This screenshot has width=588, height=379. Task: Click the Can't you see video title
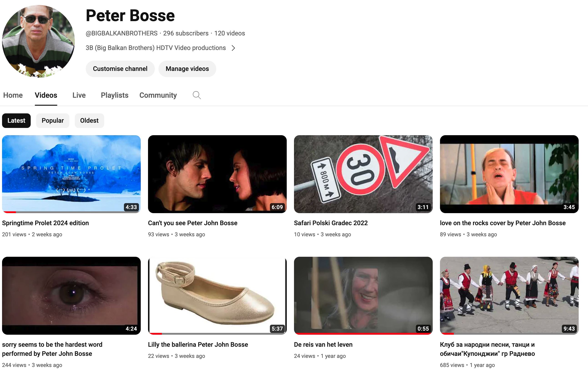point(193,223)
